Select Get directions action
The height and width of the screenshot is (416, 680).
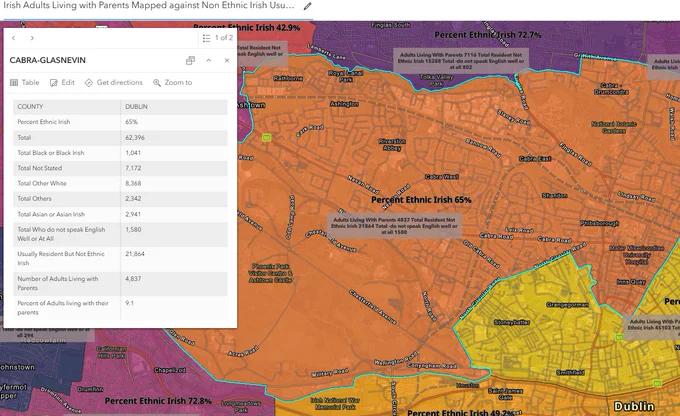coord(114,82)
